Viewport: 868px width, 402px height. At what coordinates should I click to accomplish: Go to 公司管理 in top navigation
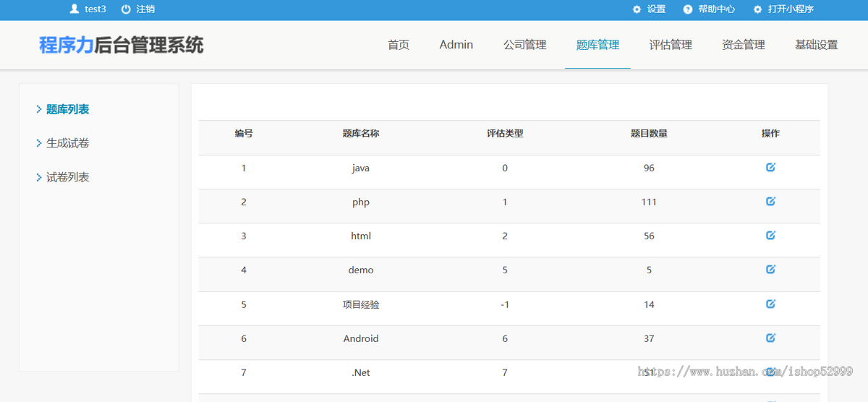point(525,45)
